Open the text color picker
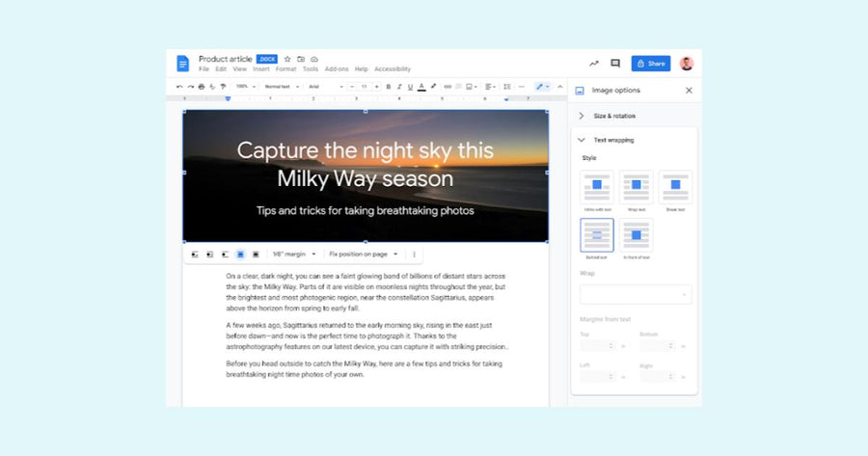Image resolution: width=868 pixels, height=456 pixels. (x=421, y=87)
